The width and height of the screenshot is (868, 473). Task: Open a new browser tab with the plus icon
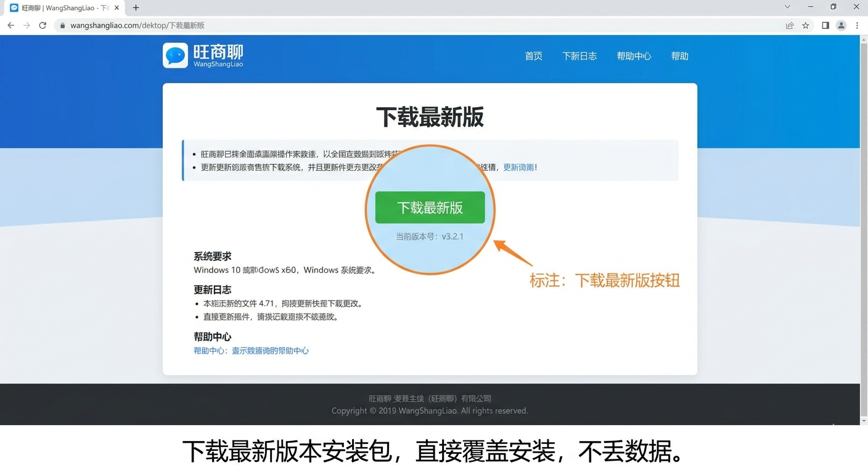pyautogui.click(x=135, y=7)
